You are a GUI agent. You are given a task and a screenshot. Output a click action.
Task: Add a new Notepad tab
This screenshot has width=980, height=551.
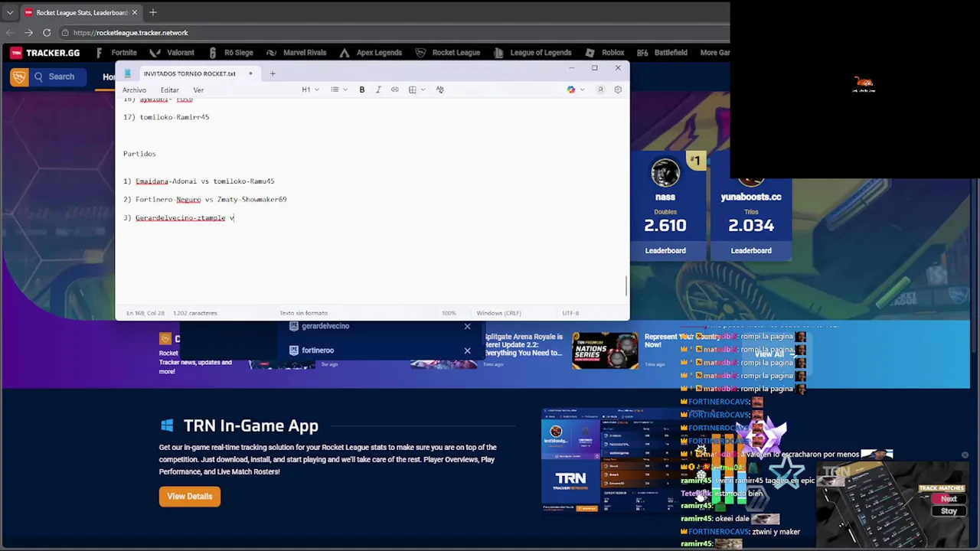click(273, 73)
